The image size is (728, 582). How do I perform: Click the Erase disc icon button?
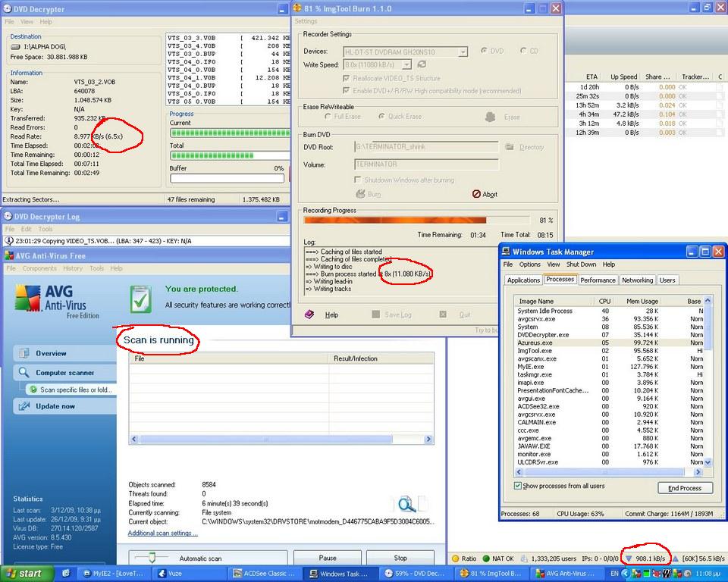pos(491,117)
